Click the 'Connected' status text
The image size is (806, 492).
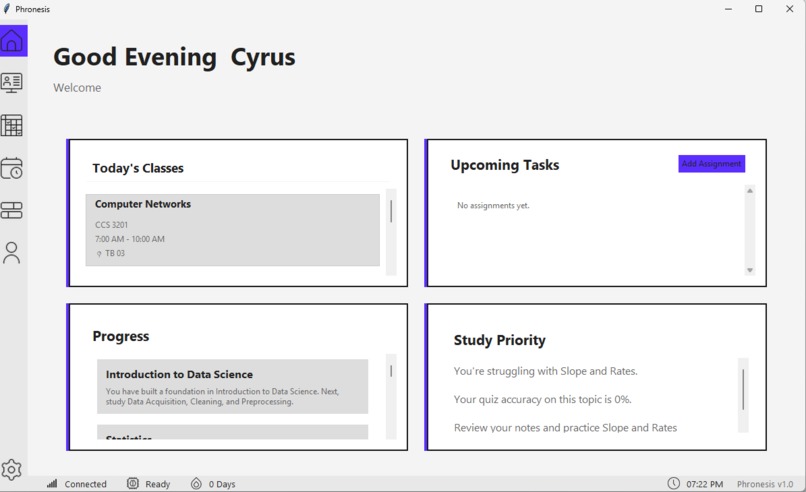point(85,484)
